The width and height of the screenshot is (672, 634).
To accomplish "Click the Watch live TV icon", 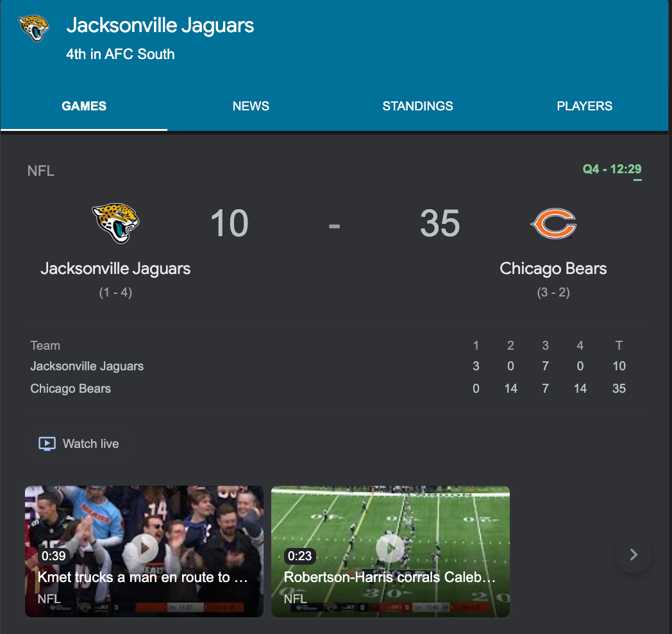I will [x=47, y=443].
